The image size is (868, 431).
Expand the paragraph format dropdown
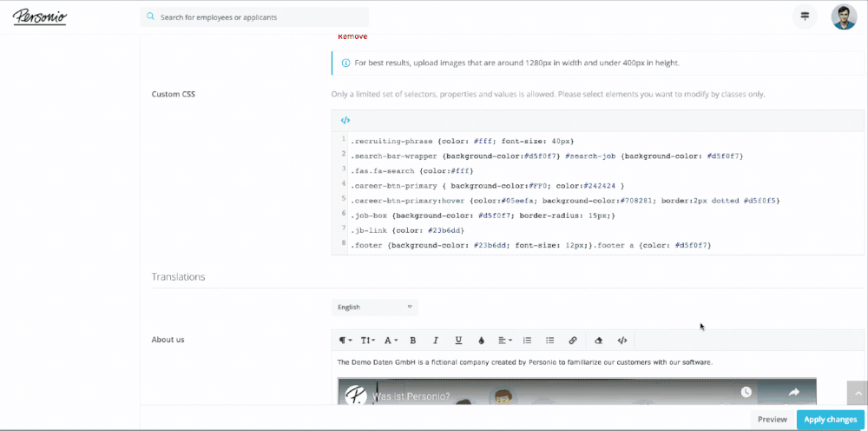pyautogui.click(x=345, y=341)
